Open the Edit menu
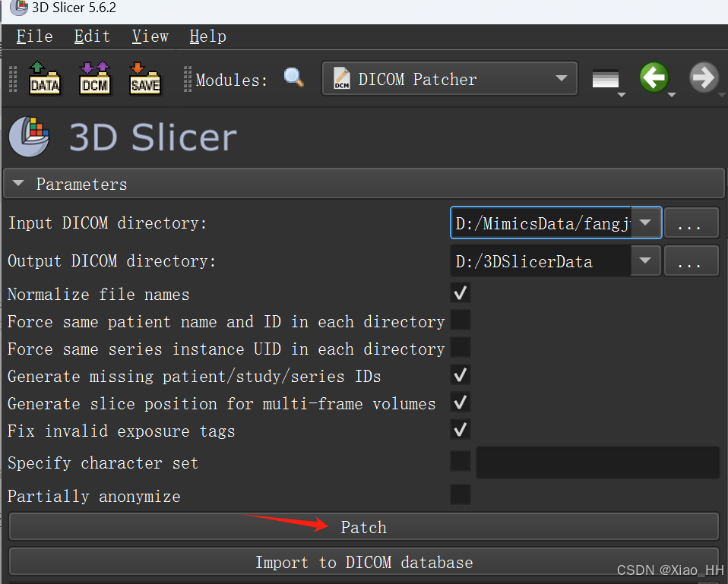This screenshot has height=584, width=728. 93,36
